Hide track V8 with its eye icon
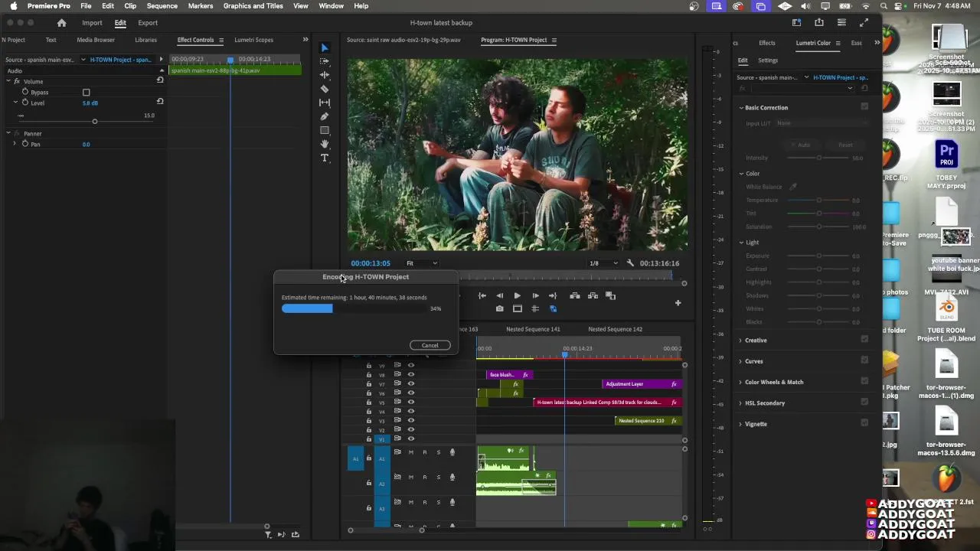The image size is (980, 551). [410, 375]
